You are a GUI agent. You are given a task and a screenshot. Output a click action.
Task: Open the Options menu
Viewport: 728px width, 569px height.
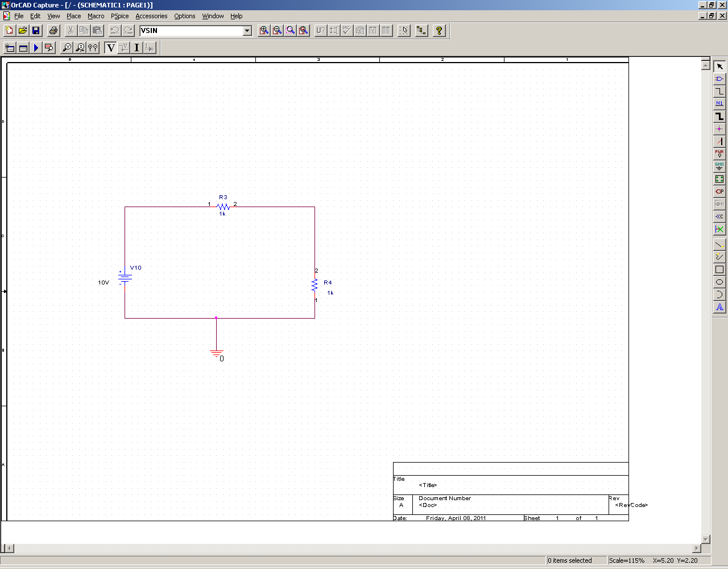[184, 16]
